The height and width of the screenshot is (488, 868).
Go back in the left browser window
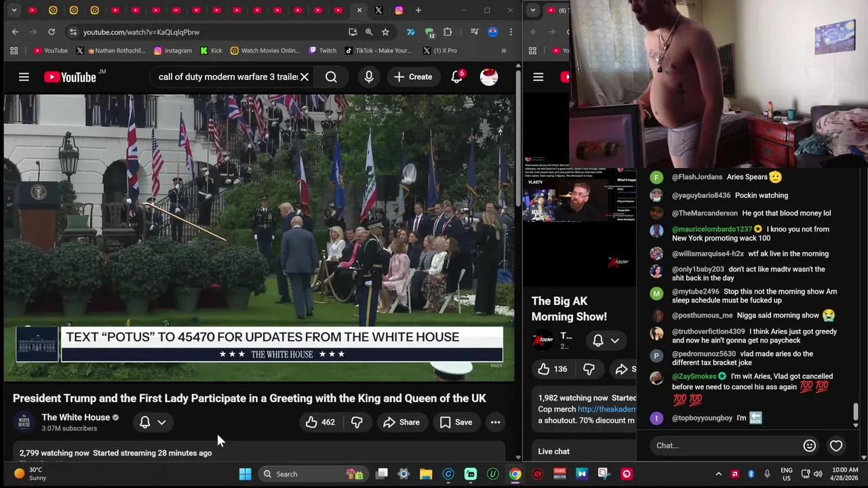15,32
